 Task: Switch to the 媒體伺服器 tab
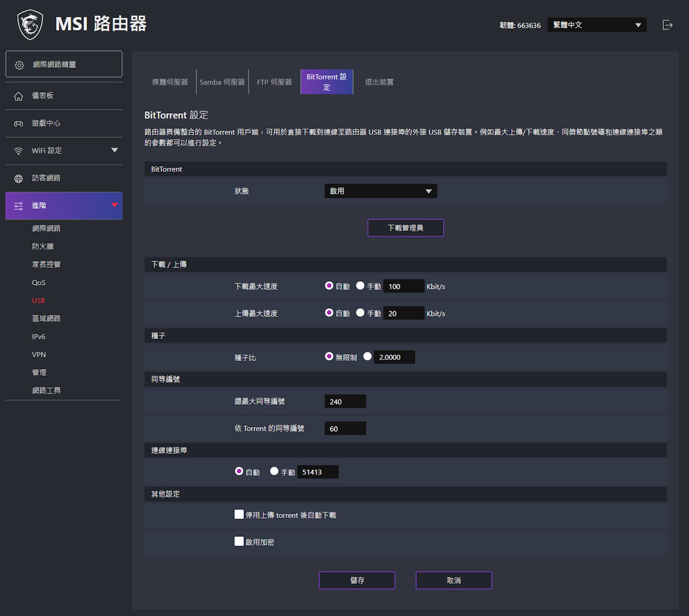click(170, 82)
